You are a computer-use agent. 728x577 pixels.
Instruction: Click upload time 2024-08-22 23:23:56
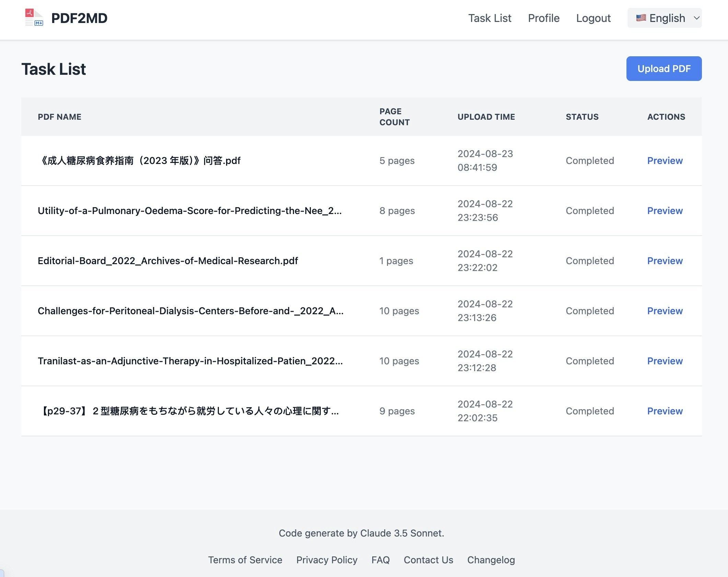click(x=485, y=211)
